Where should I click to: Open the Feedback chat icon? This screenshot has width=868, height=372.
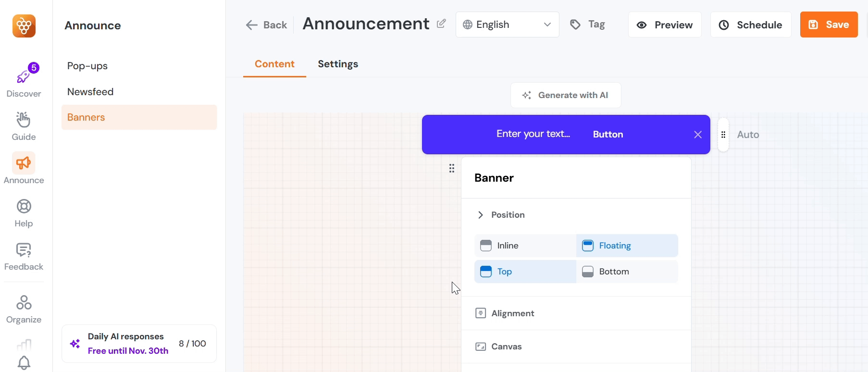click(24, 250)
